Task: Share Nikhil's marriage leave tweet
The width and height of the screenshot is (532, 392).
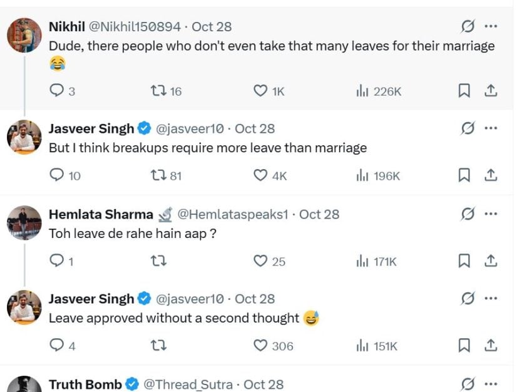Action: coord(491,90)
